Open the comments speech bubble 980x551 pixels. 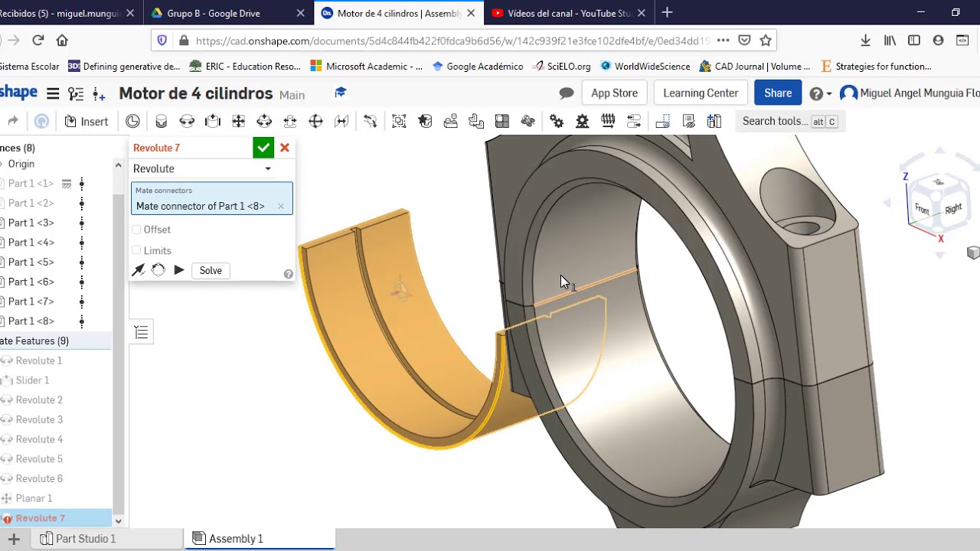[567, 93]
